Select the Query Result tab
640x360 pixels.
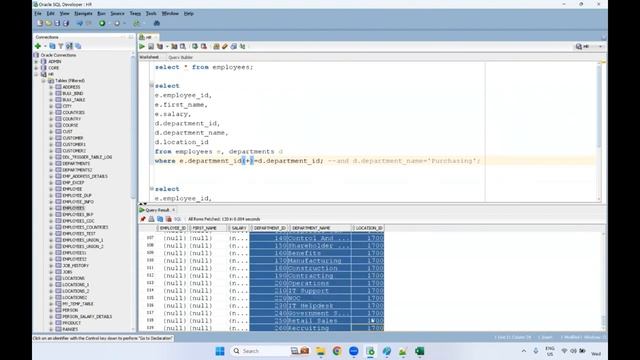157,210
